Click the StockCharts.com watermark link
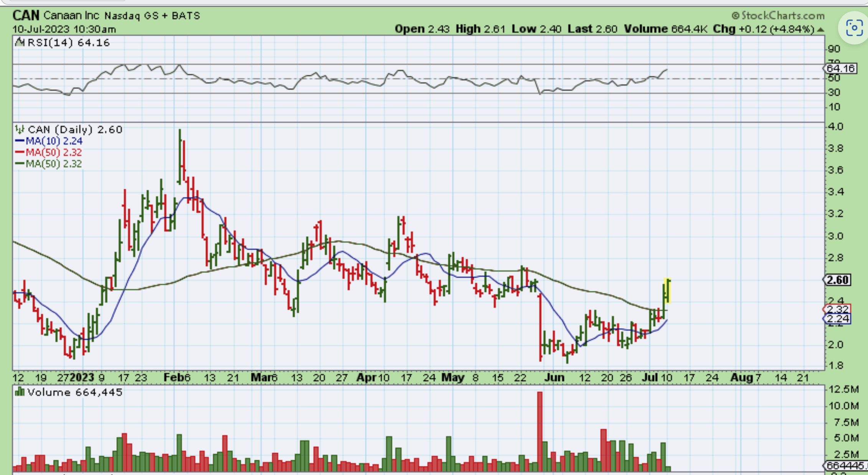 pyautogui.click(x=783, y=16)
